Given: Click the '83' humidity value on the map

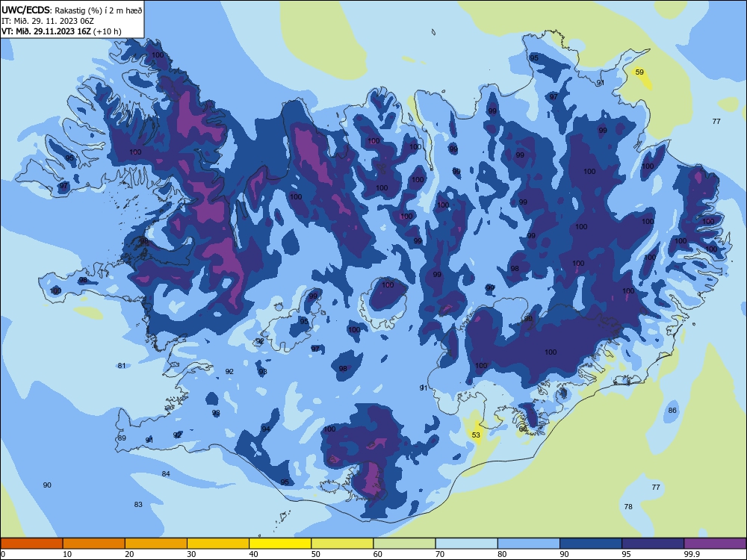Looking at the screenshot, I should click(138, 504).
